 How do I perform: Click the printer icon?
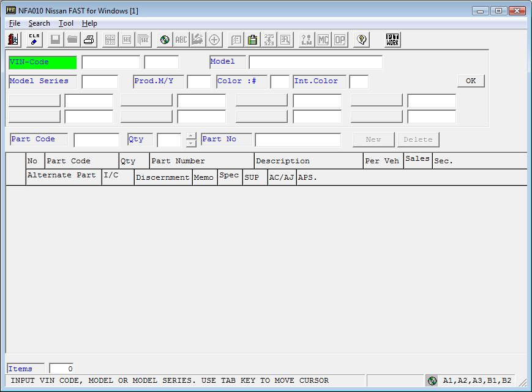point(89,40)
